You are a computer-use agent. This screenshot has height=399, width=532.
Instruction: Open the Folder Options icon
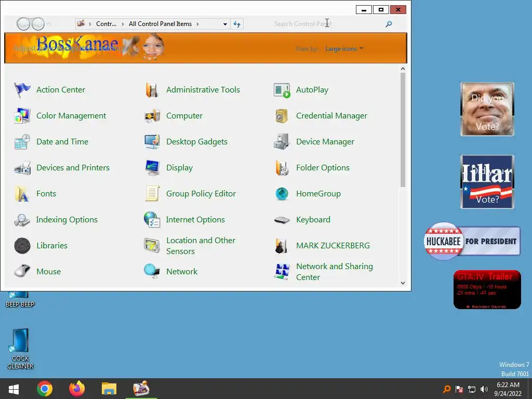pos(282,168)
